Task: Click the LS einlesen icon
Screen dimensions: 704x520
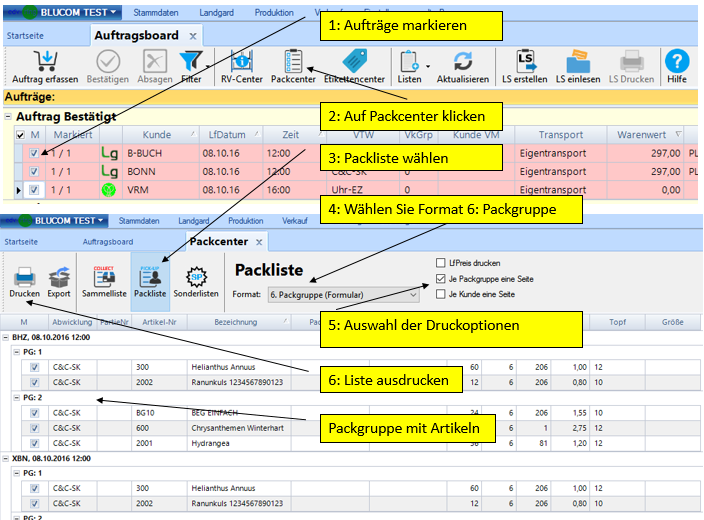Action: click(x=578, y=61)
